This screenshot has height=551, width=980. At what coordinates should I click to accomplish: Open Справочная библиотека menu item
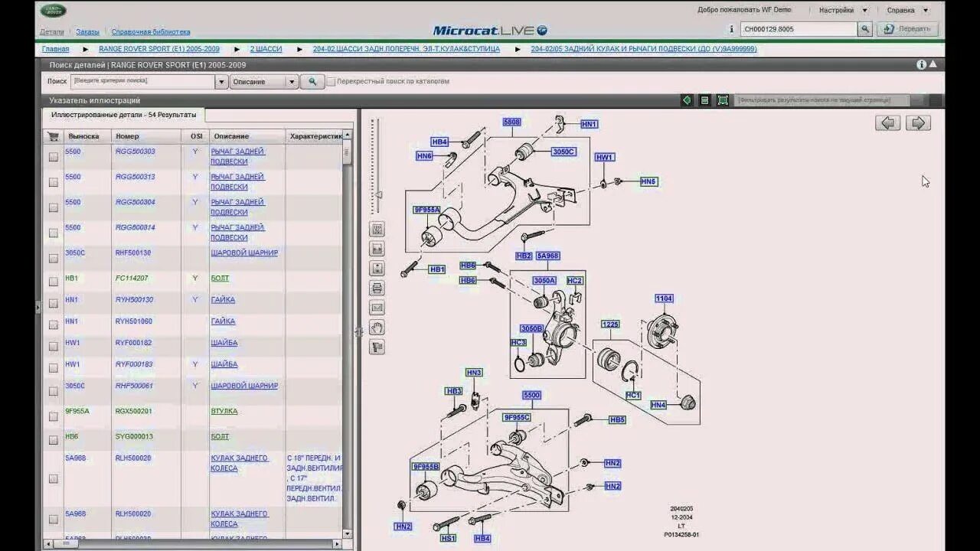coord(151,32)
